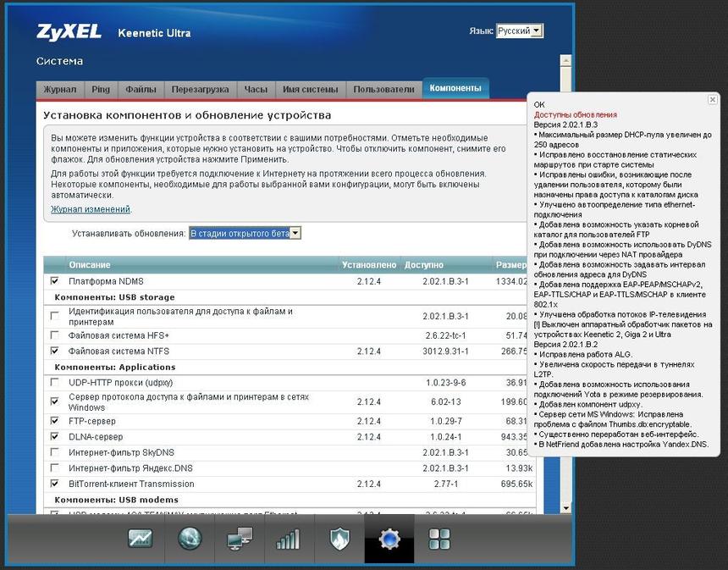Open the home network computers icon

(x=240, y=539)
